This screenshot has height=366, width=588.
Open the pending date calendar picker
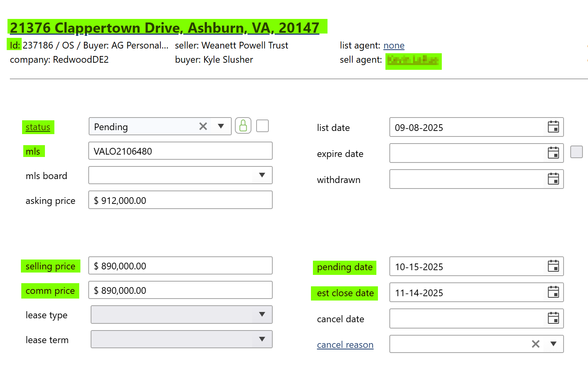(553, 266)
